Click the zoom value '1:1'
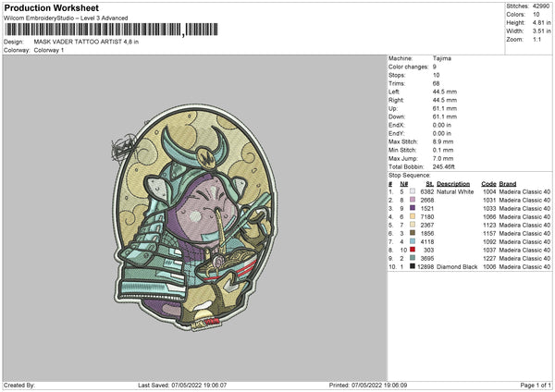 click(x=536, y=40)
